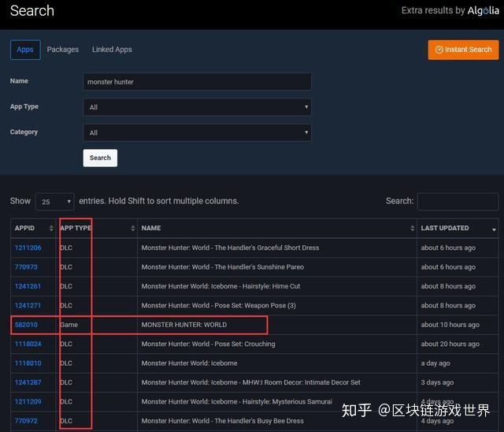Open the Category dropdown
This screenshot has height=432, width=504.
point(197,132)
